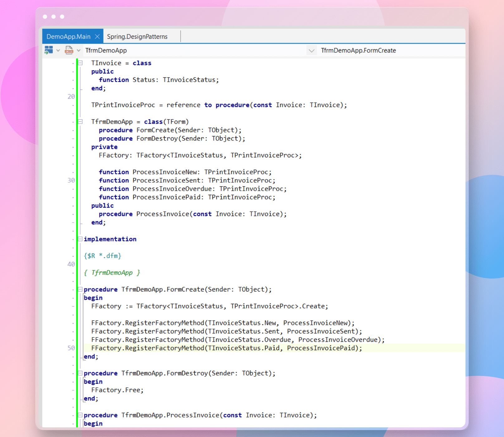Click 'TInvoice = class' declaration line

click(x=121, y=63)
